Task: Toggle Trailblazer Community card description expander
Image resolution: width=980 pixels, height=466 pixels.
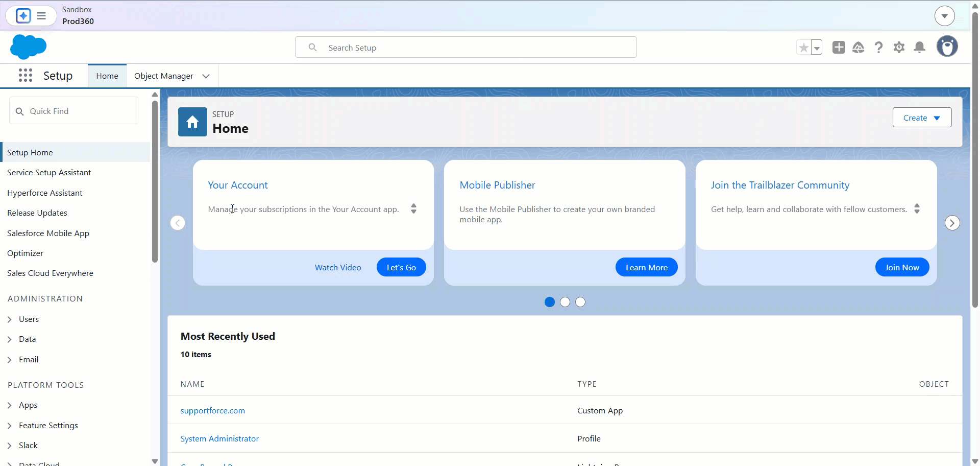Action: point(917,208)
